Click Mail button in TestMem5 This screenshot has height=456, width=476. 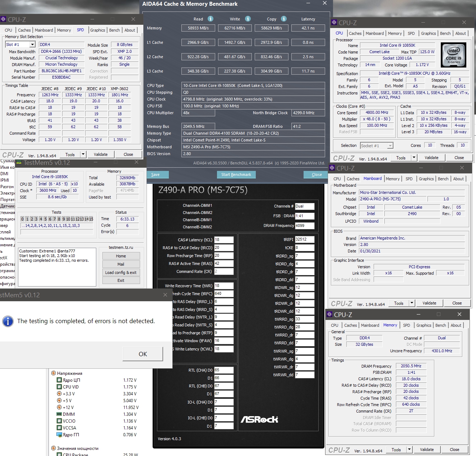121,264
